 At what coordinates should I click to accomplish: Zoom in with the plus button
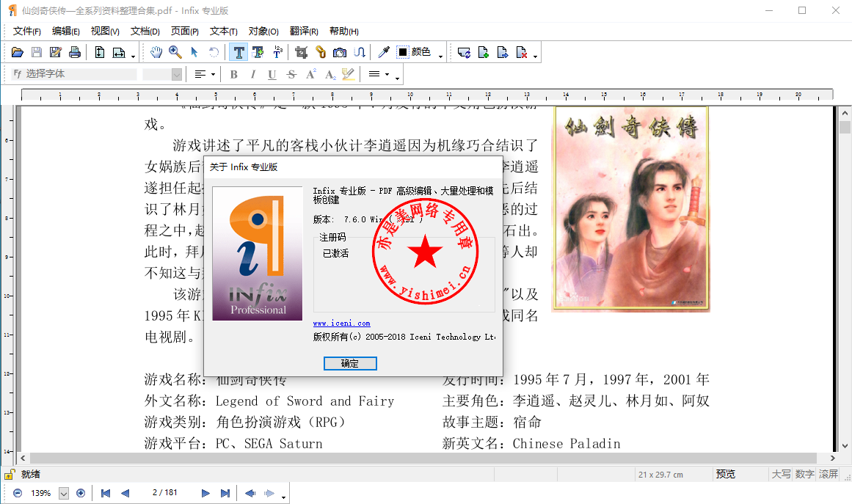tap(81, 493)
